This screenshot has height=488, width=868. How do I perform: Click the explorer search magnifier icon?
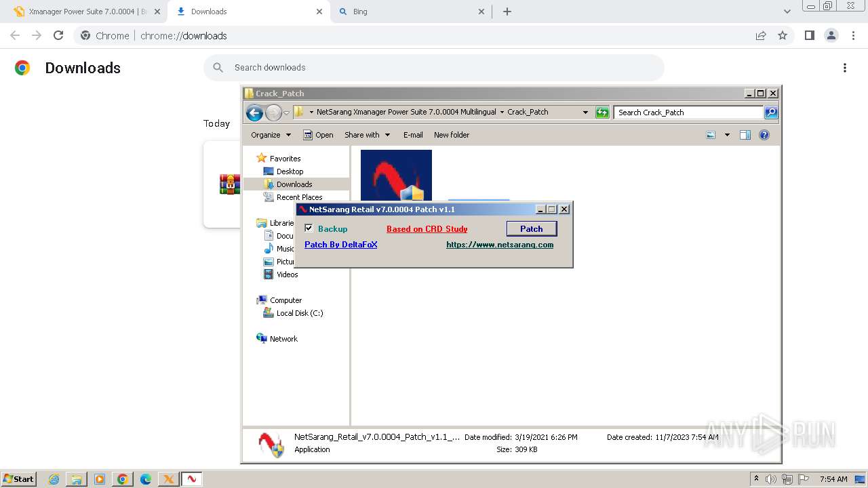[771, 113]
